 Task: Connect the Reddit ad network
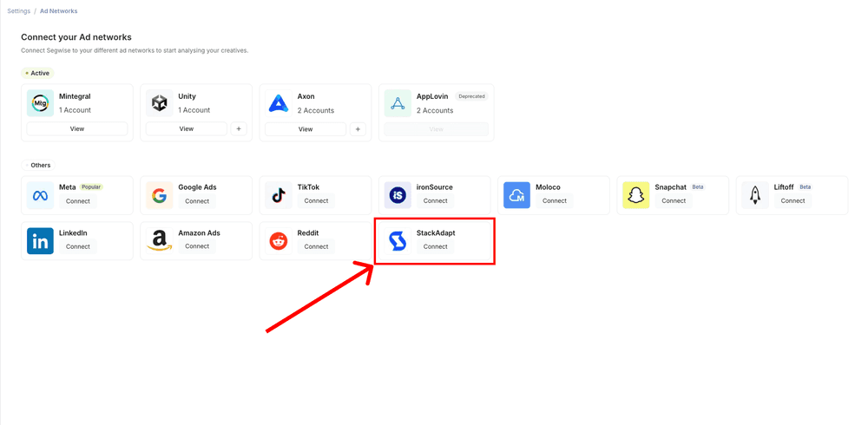(316, 247)
